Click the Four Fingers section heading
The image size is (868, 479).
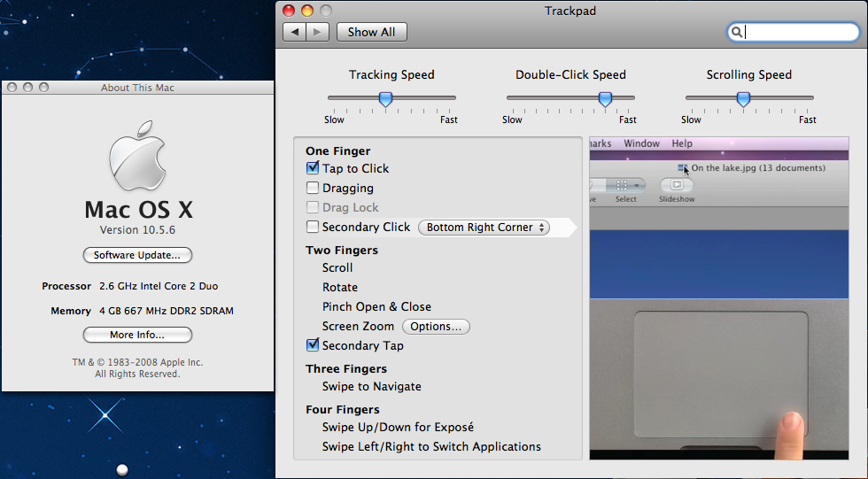point(343,410)
